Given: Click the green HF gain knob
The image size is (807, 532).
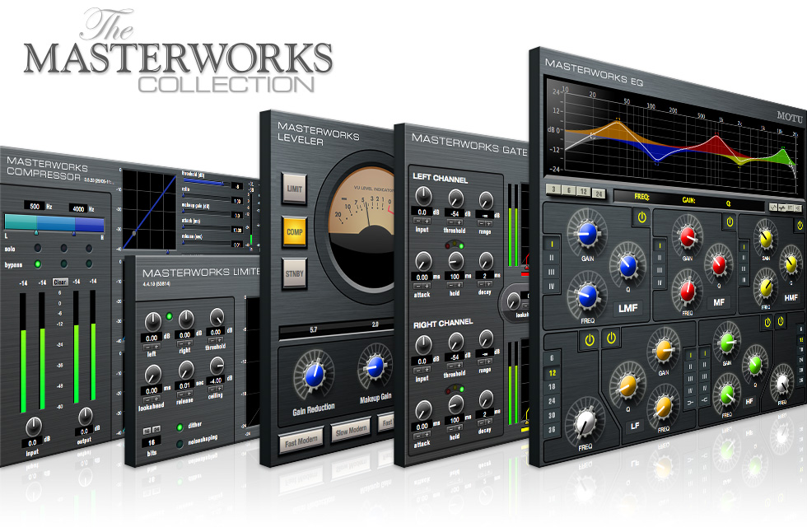Looking at the screenshot, I should (x=726, y=342).
